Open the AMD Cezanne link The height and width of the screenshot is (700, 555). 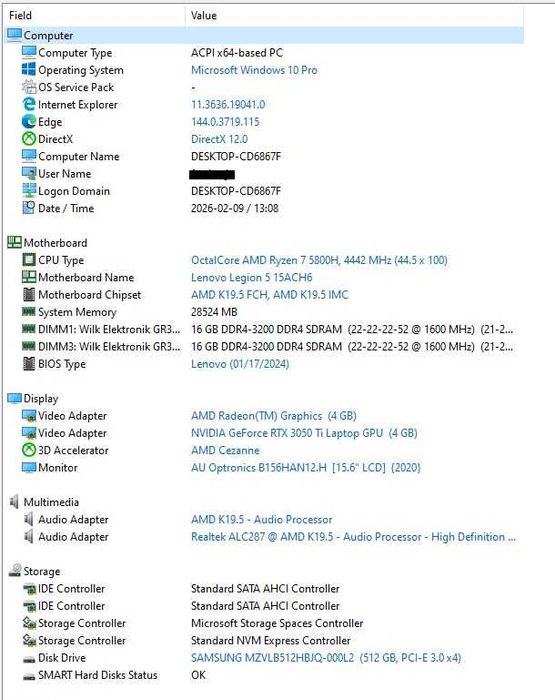coord(225,450)
